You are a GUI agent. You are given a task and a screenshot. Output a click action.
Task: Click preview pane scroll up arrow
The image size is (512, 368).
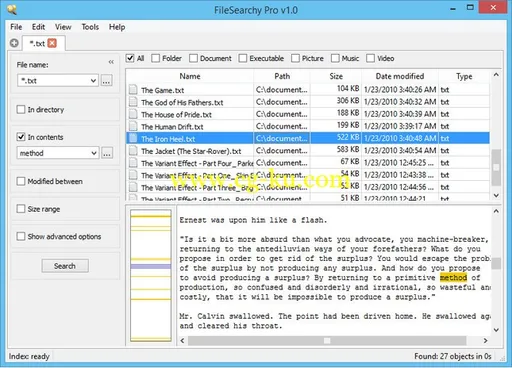click(496, 211)
